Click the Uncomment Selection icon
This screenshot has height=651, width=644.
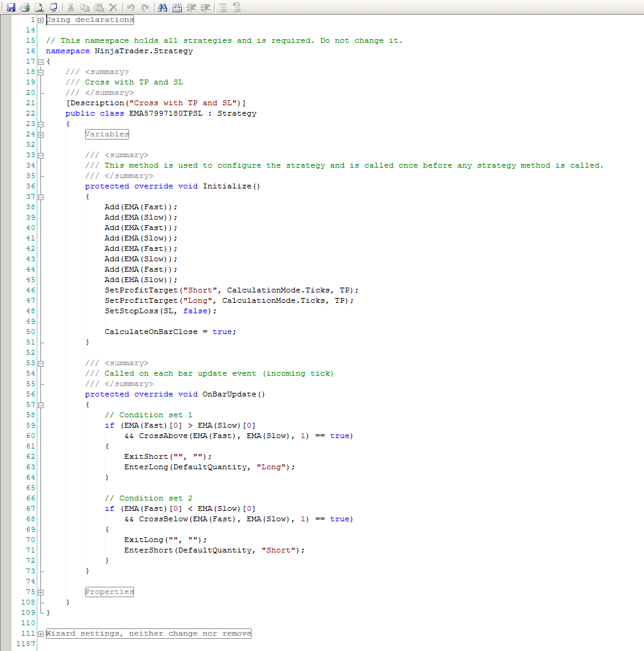click(237, 7)
